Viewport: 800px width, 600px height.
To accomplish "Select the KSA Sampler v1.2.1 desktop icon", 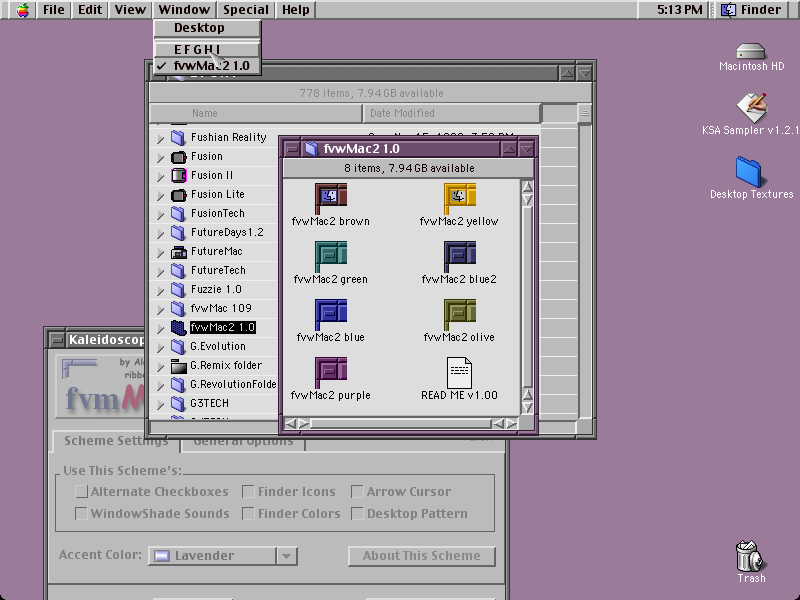I will tap(751, 107).
